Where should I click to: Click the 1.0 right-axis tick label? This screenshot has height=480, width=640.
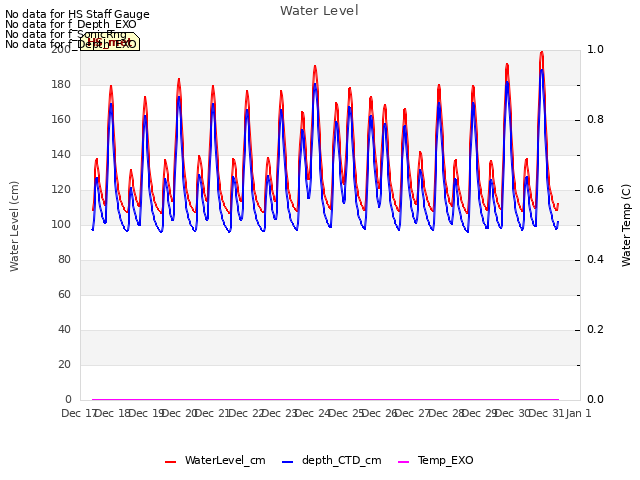pos(595,49)
